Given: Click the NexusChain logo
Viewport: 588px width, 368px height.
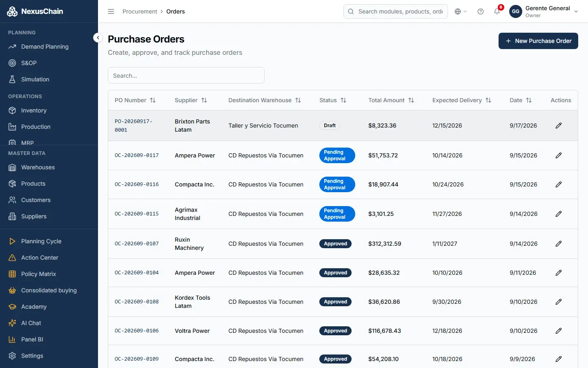Looking at the screenshot, I should pyautogui.click(x=35, y=11).
